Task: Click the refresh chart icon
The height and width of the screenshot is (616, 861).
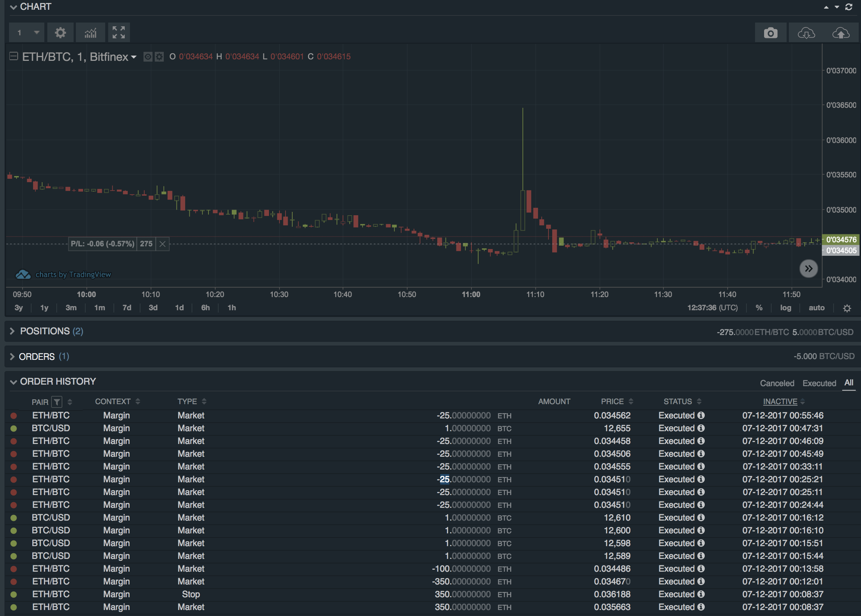Action: pos(849,7)
